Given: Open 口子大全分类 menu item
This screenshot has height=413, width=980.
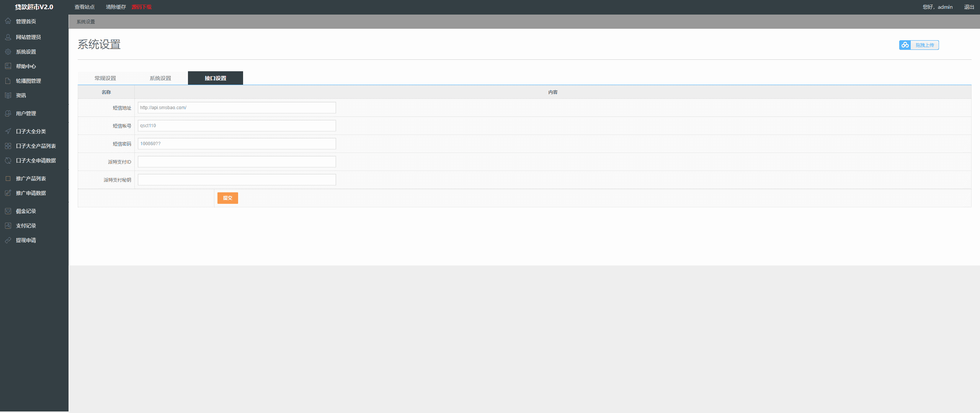Looking at the screenshot, I should (31, 131).
